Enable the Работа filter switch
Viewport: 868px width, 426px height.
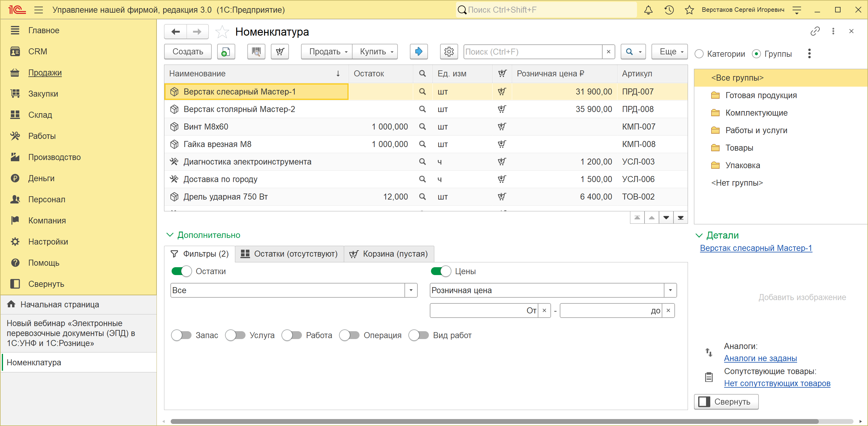tap(291, 335)
